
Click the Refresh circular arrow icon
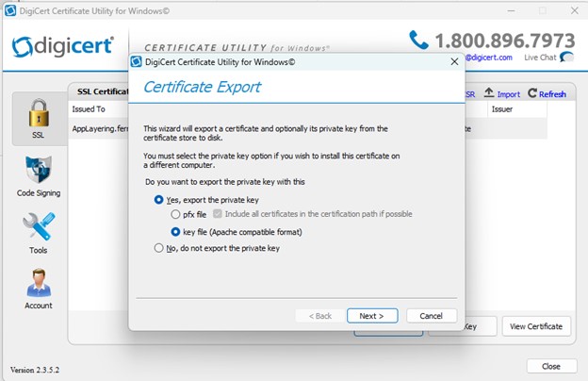(x=532, y=93)
